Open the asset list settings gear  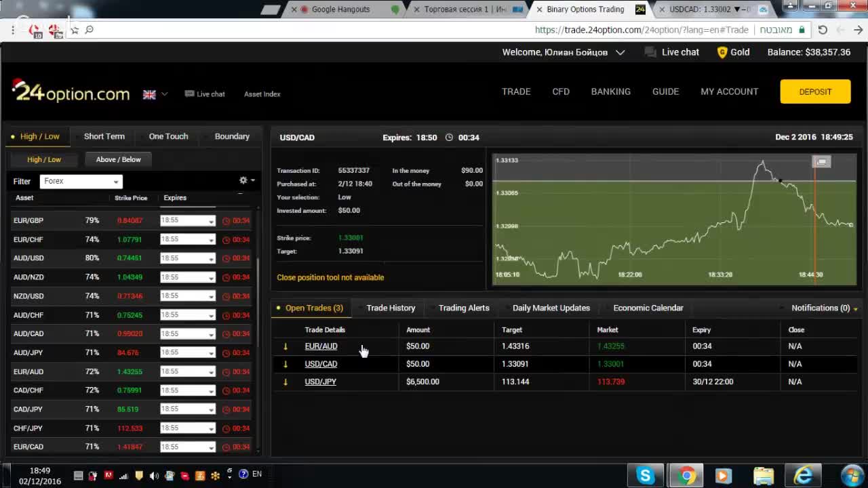(243, 180)
